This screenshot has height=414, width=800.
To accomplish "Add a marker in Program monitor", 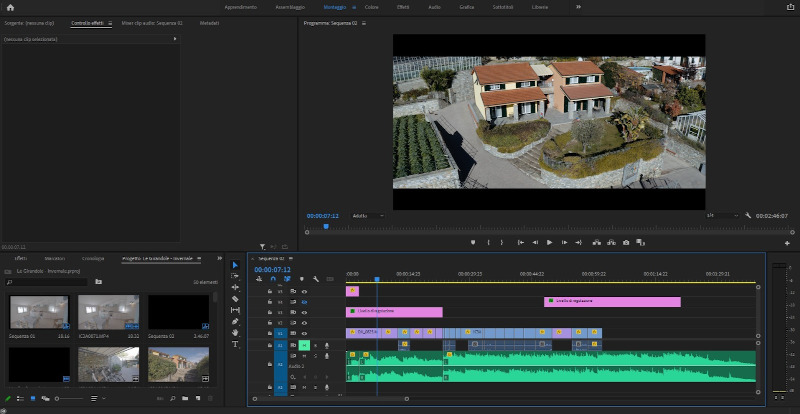I will pyautogui.click(x=472, y=242).
